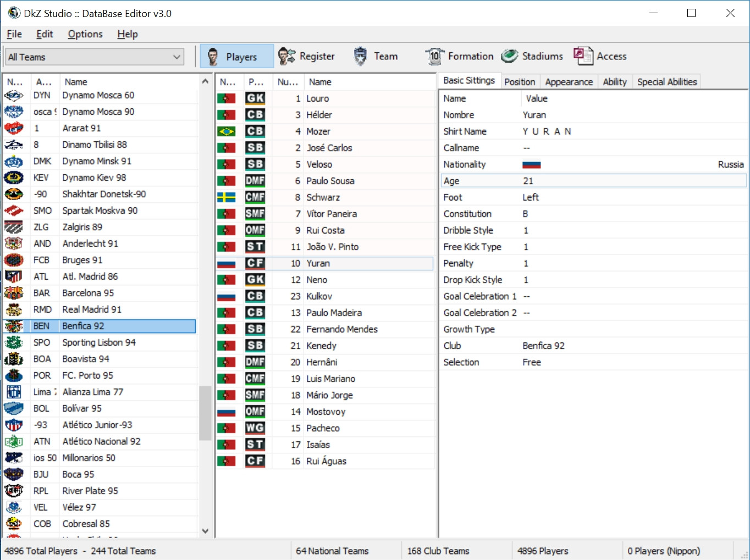Click the Russia flag beside Kulkov
The height and width of the screenshot is (560, 750).
[x=226, y=296]
